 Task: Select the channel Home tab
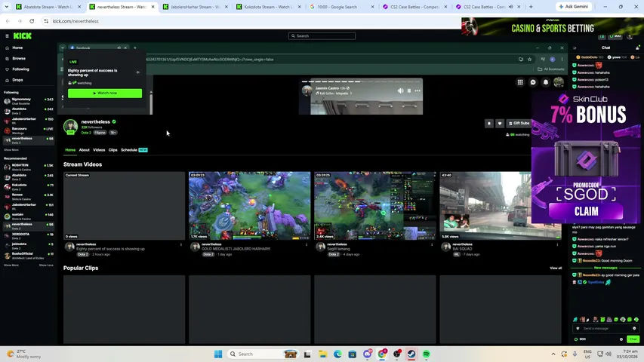tap(70, 150)
